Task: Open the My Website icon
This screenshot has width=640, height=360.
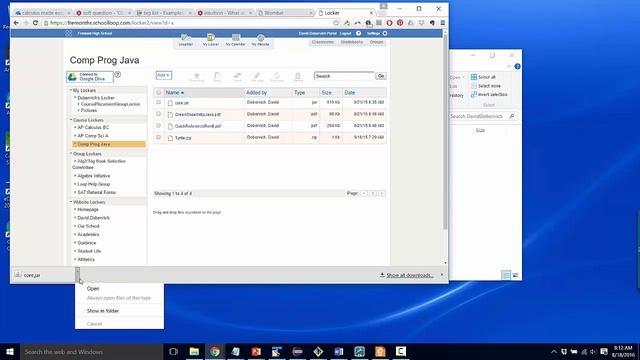Action: coord(260,38)
